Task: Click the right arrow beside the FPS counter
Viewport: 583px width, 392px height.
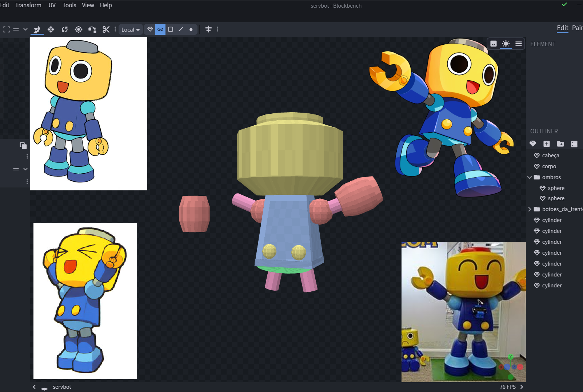Action: pos(522,387)
